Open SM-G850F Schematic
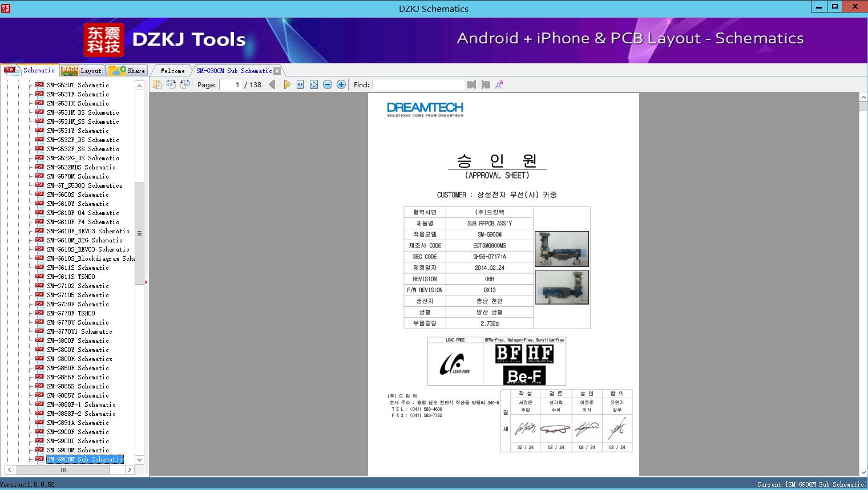The height and width of the screenshot is (490, 868). pyautogui.click(x=78, y=368)
